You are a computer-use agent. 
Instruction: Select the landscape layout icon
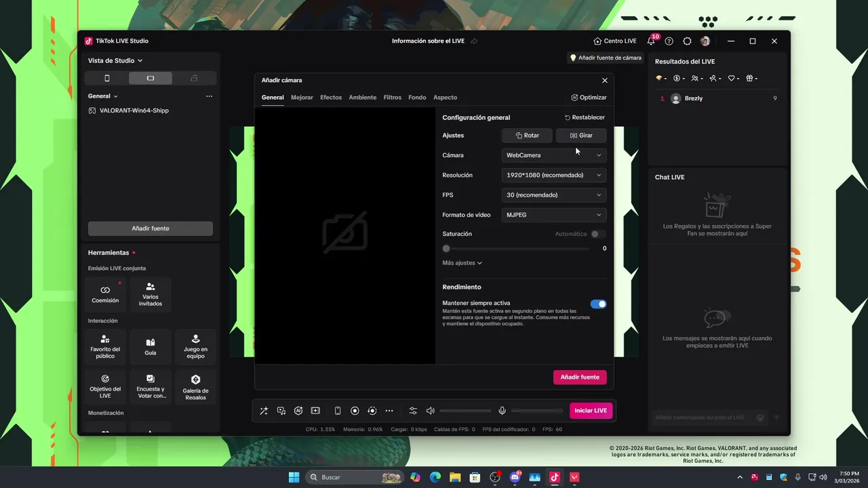click(151, 79)
